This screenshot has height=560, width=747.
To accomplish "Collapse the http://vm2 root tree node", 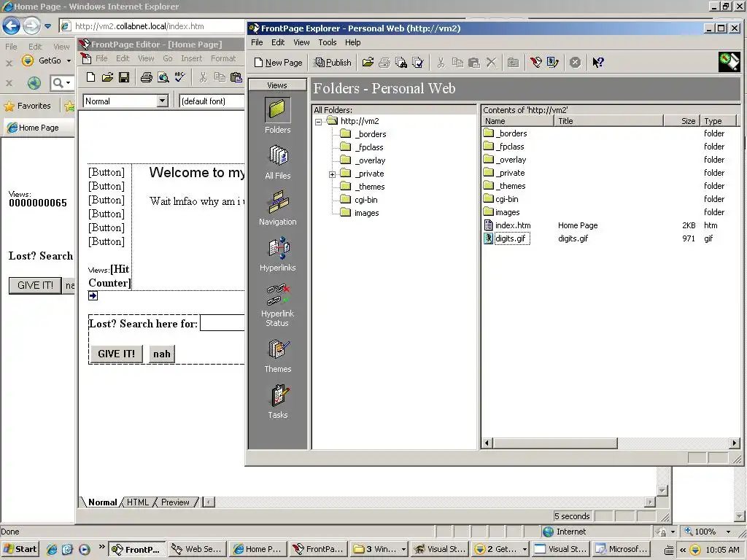I will (x=318, y=122).
